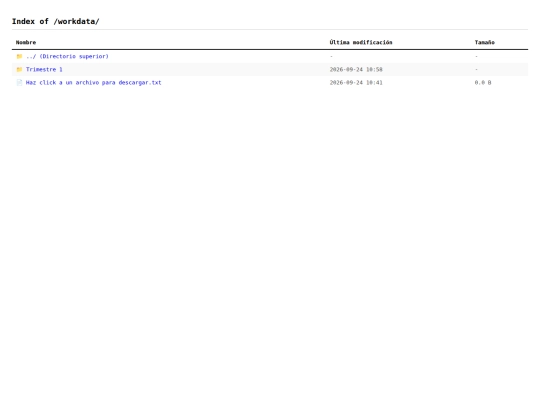The height and width of the screenshot is (405, 540).
Task: Click the Última modificación column header
Action: [361, 42]
